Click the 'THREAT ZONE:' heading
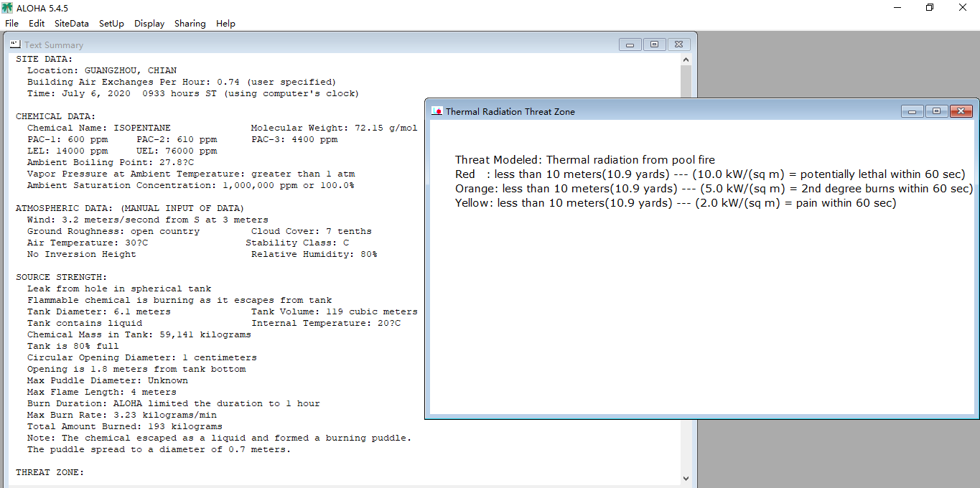The height and width of the screenshot is (488, 980). pos(50,472)
